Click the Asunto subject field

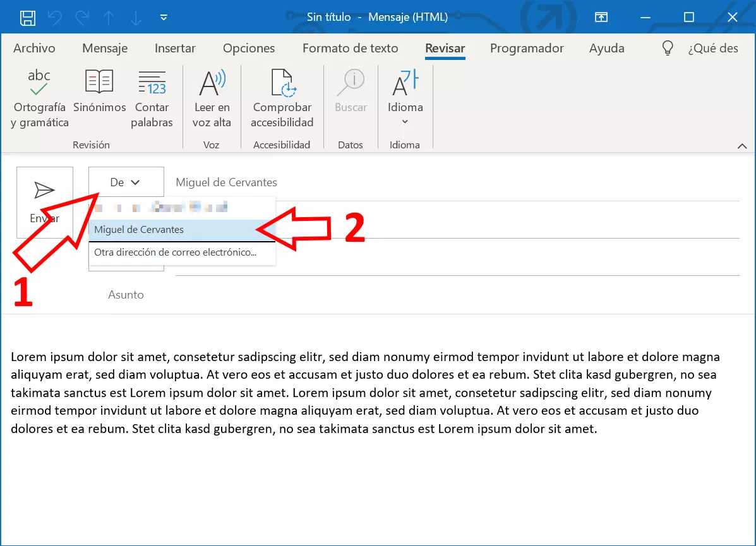point(126,294)
